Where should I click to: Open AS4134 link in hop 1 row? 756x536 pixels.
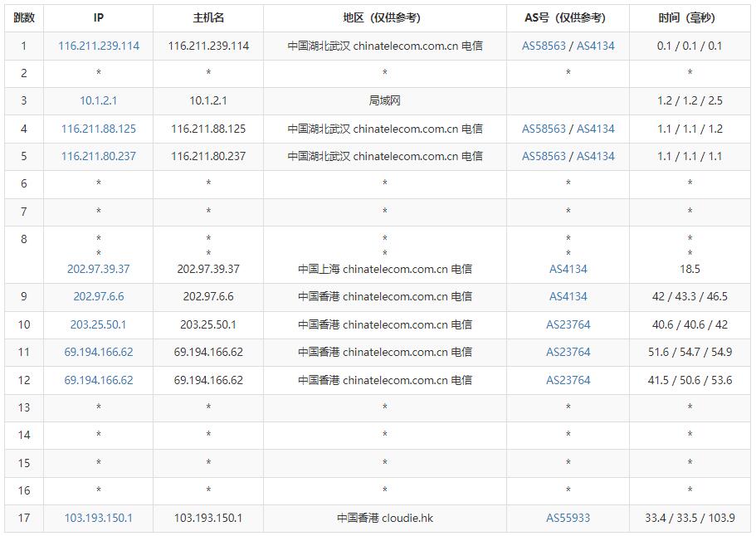tap(596, 46)
